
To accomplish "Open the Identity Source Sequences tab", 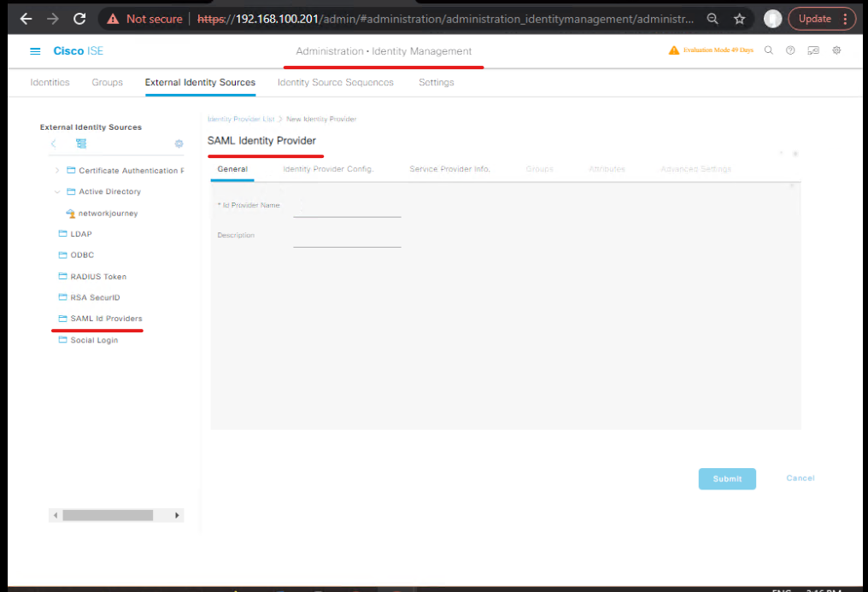I will tap(336, 83).
